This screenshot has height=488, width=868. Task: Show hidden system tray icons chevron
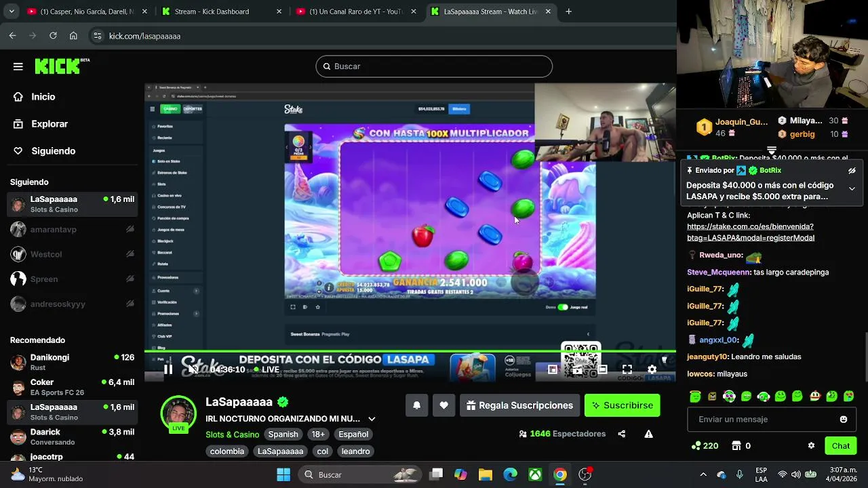[703, 475]
